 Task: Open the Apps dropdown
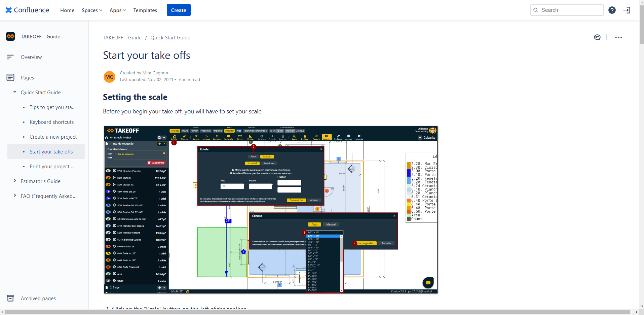118,10
